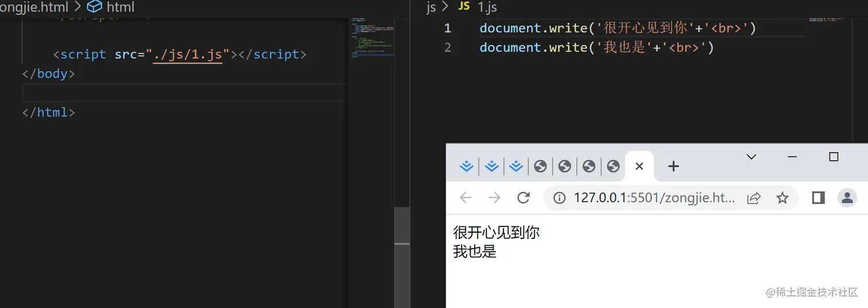
Task: Click line number 2 in 1.js
Action: (448, 48)
